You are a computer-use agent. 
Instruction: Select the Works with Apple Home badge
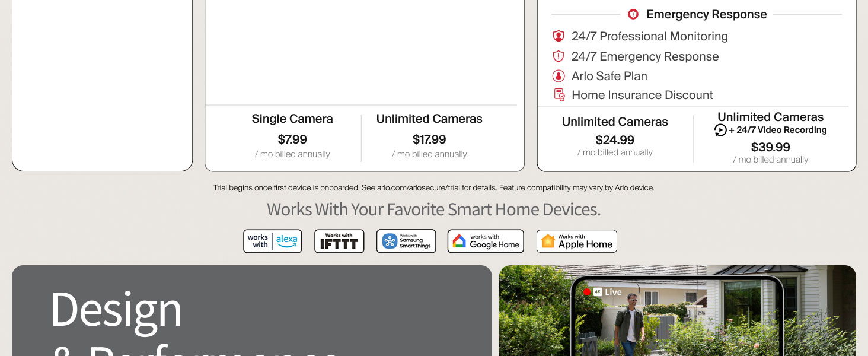point(577,241)
